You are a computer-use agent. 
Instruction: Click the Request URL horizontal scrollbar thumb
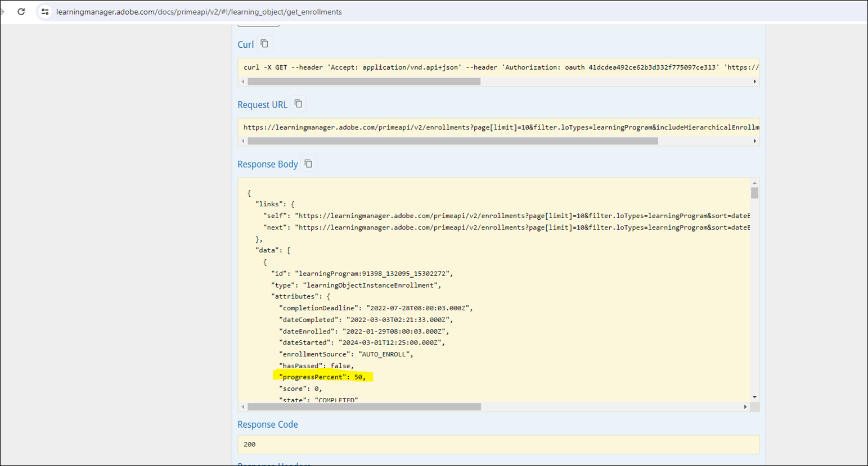coord(452,141)
